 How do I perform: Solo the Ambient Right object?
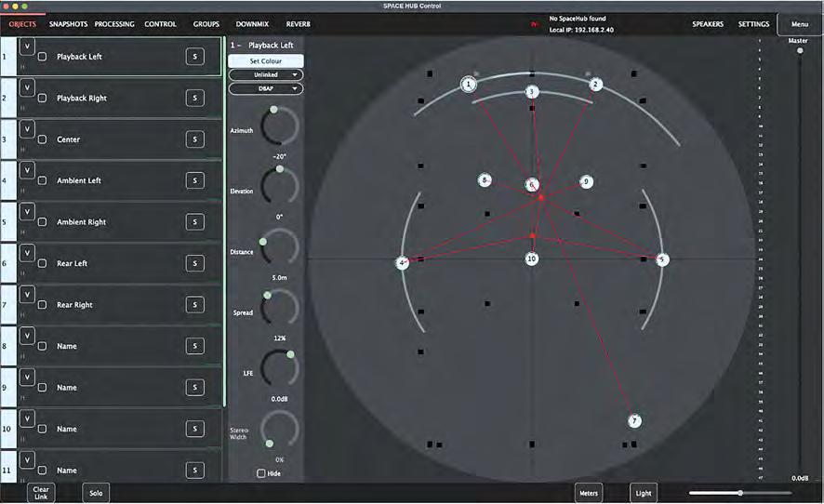pos(195,222)
